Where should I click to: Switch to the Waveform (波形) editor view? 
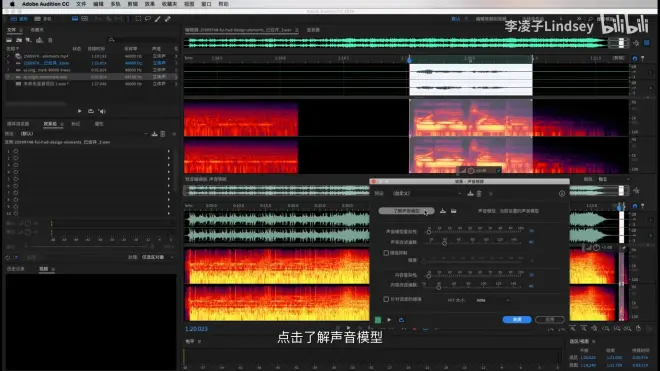[x=19, y=19]
